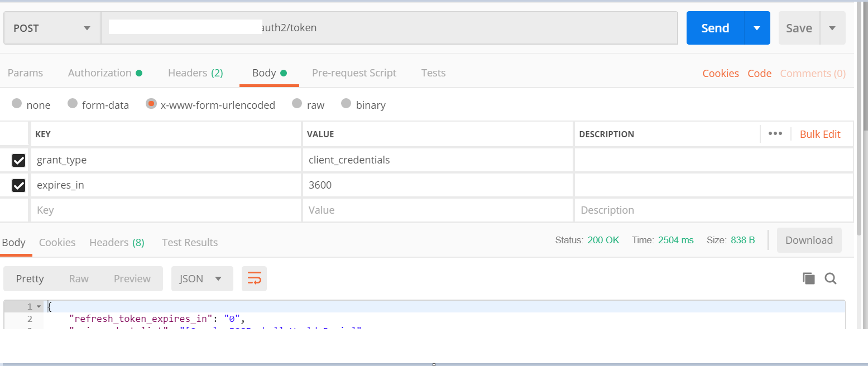
Task: Open the ellipsis options in the params table
Action: [775, 134]
